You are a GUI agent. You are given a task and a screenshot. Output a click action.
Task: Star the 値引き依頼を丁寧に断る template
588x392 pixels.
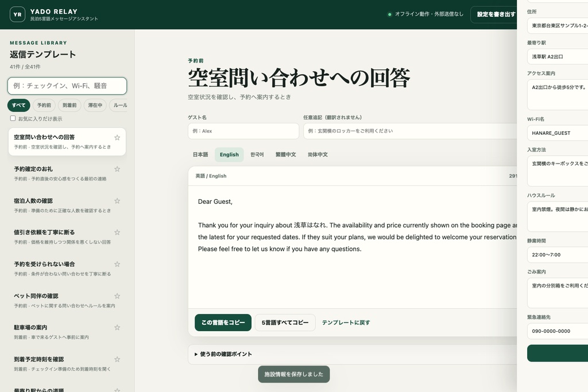117,232
